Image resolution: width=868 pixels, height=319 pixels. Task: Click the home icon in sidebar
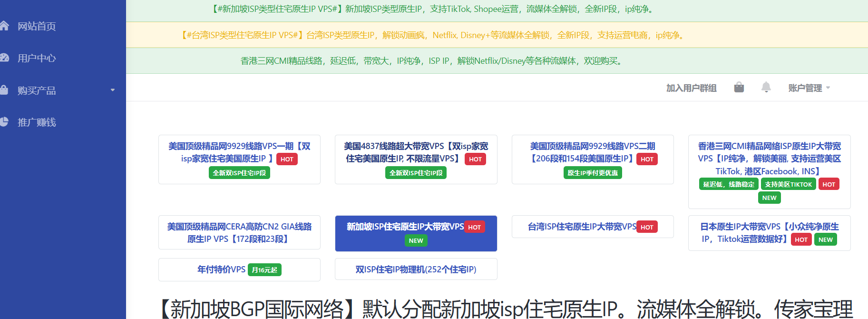tap(4, 26)
